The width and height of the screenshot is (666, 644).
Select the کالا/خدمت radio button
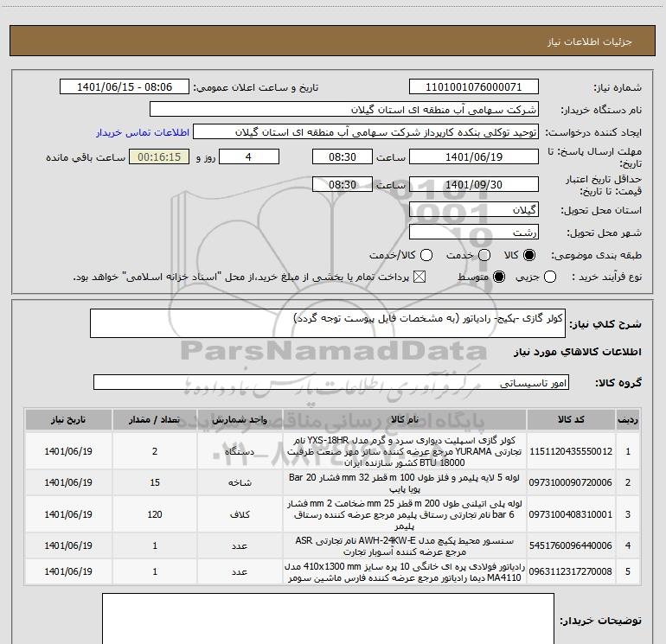click(426, 255)
